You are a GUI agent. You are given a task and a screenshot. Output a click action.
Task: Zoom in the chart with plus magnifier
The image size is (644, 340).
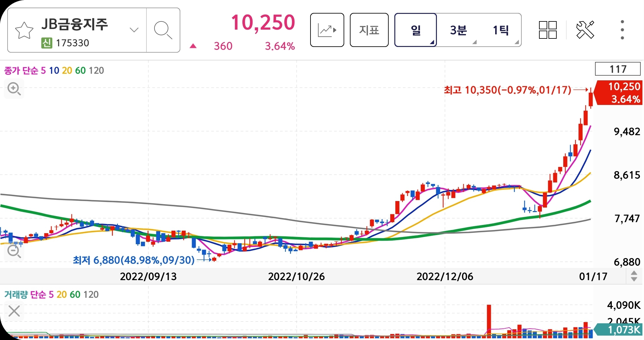coord(14,89)
